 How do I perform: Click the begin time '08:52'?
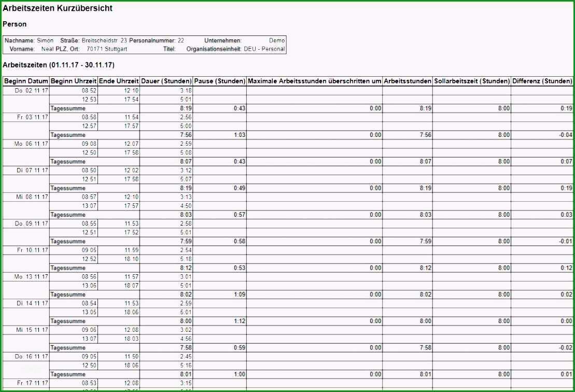tap(89, 91)
